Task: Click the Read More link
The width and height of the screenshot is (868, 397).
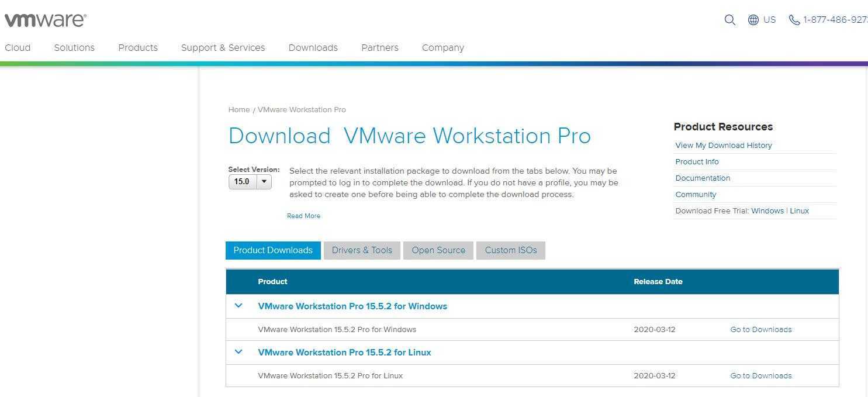Action: point(303,216)
